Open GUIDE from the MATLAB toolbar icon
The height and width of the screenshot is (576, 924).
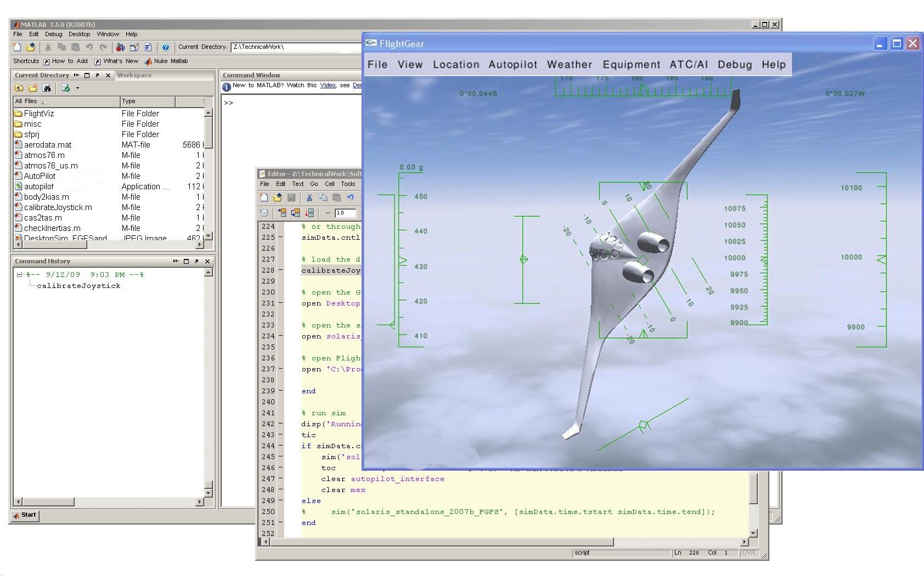click(x=134, y=47)
